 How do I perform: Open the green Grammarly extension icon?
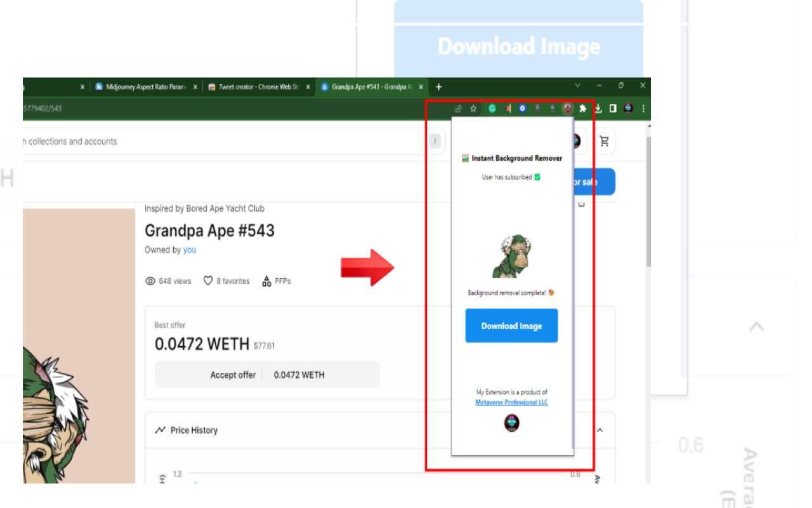point(492,109)
